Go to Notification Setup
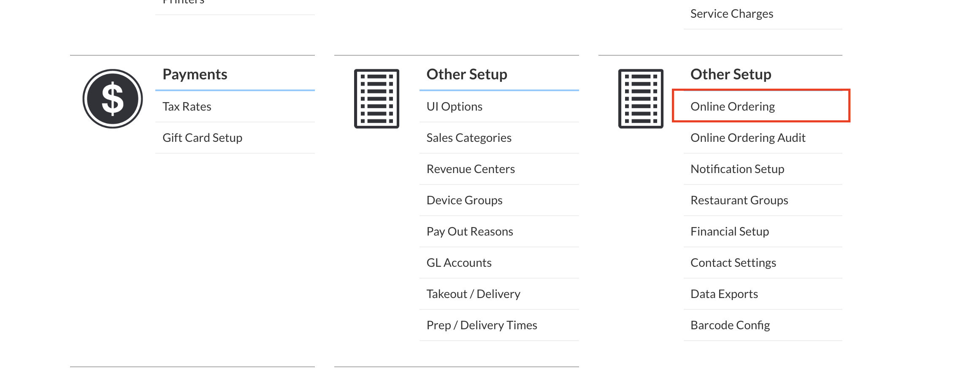 [737, 169]
